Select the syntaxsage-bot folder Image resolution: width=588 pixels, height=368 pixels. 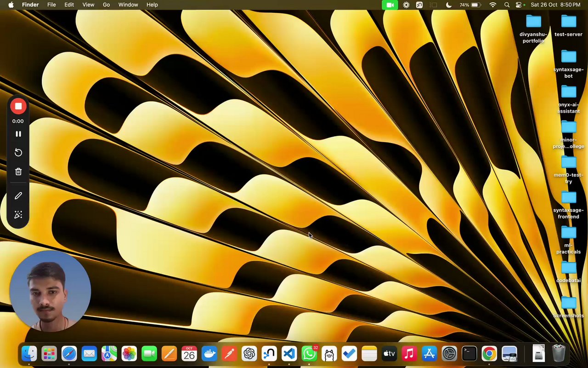568,64
